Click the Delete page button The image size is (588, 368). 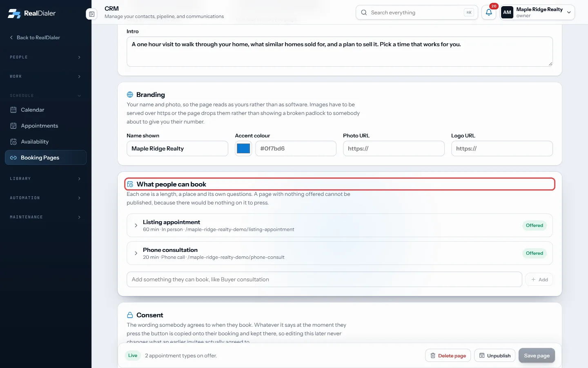click(x=448, y=356)
